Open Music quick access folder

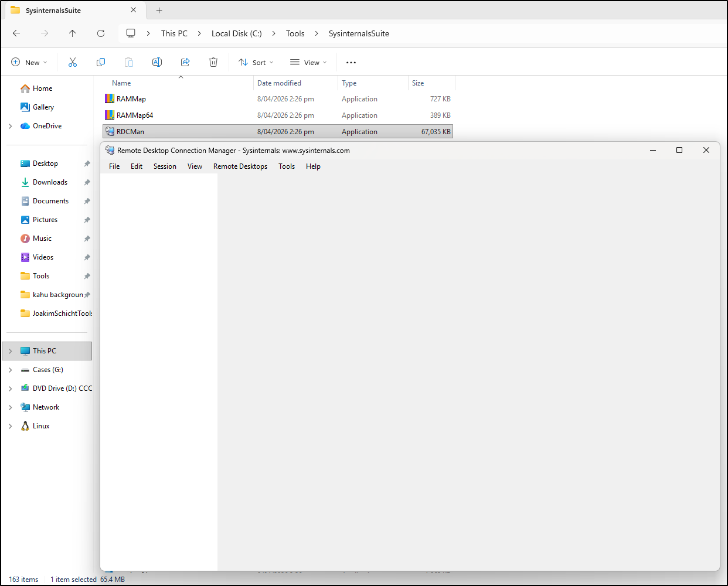[x=42, y=239]
